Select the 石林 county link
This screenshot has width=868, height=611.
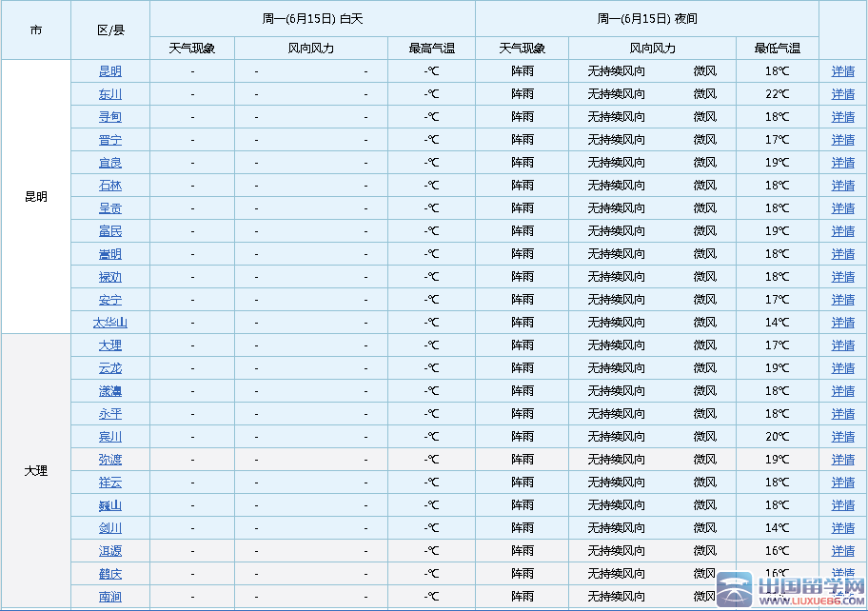(x=110, y=186)
